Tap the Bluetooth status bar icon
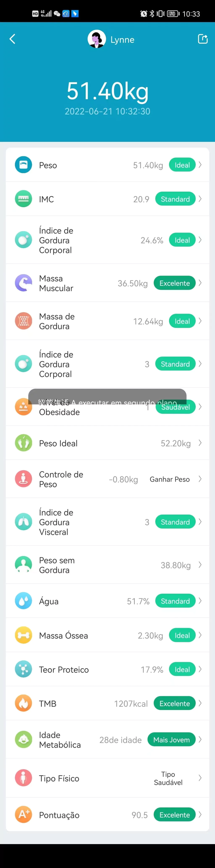 pos(152,13)
